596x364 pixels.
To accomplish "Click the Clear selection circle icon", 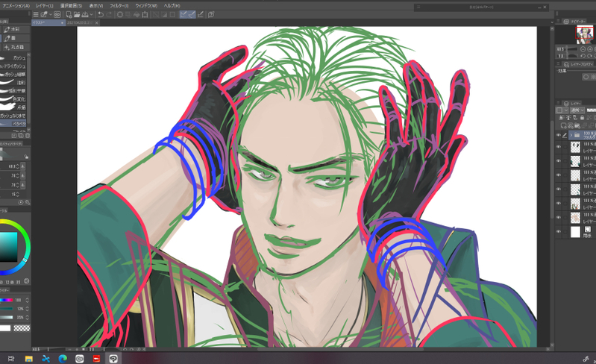I will click(x=120, y=14).
